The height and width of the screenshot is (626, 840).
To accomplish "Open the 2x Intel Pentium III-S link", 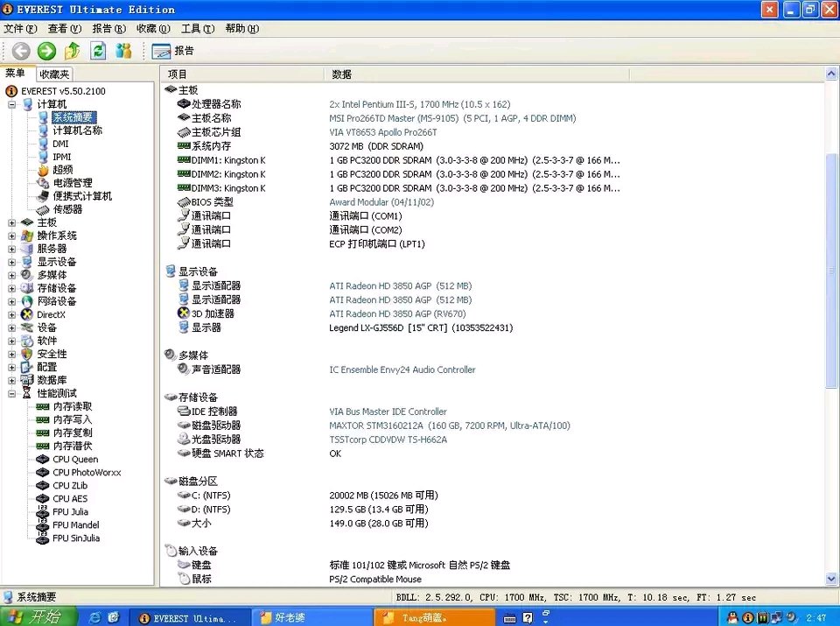I will tap(419, 104).
